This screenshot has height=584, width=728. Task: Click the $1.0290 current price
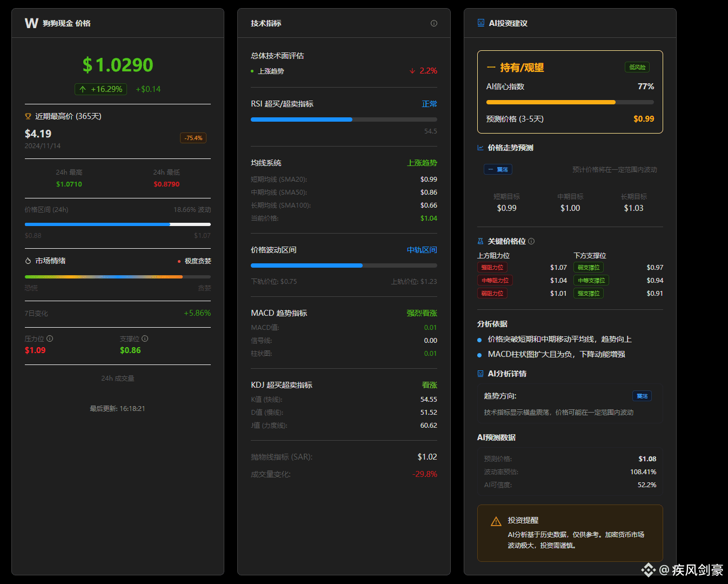[118, 65]
